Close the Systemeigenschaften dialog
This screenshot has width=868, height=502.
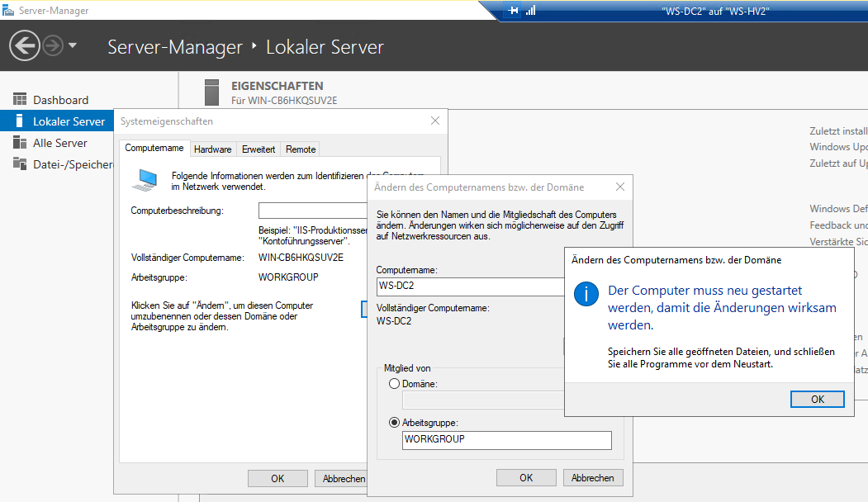coord(435,121)
